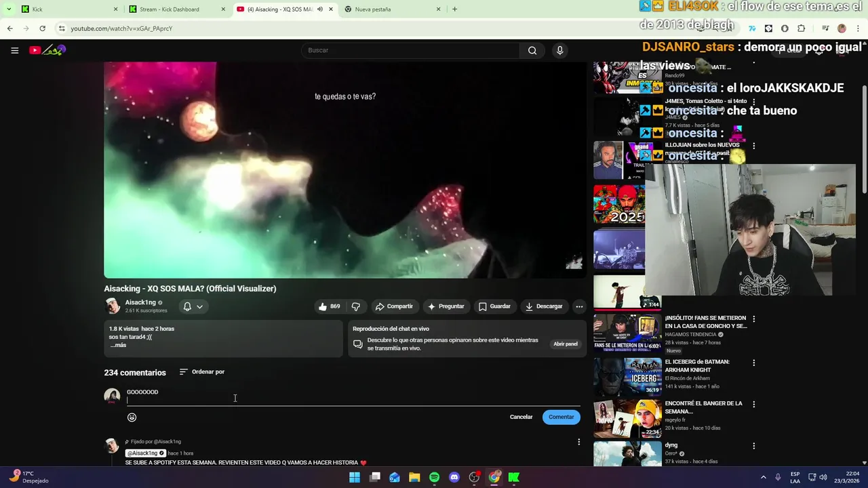Open a new browser tab
The image size is (868, 488).
click(454, 9)
